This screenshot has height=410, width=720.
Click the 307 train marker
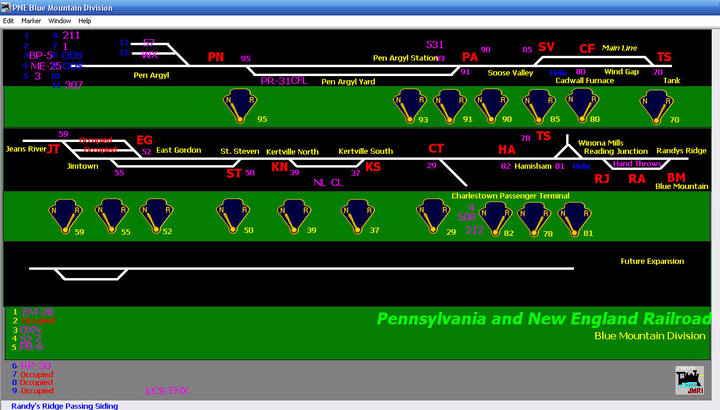[73, 85]
